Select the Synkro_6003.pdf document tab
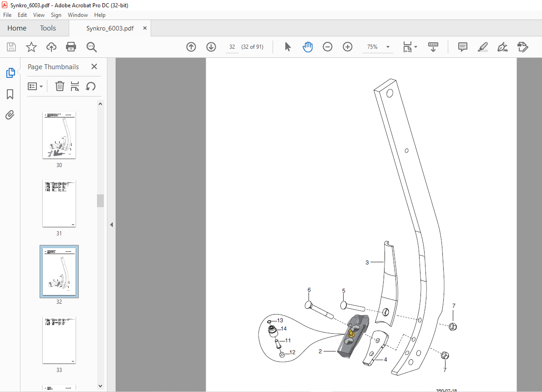 (110, 28)
